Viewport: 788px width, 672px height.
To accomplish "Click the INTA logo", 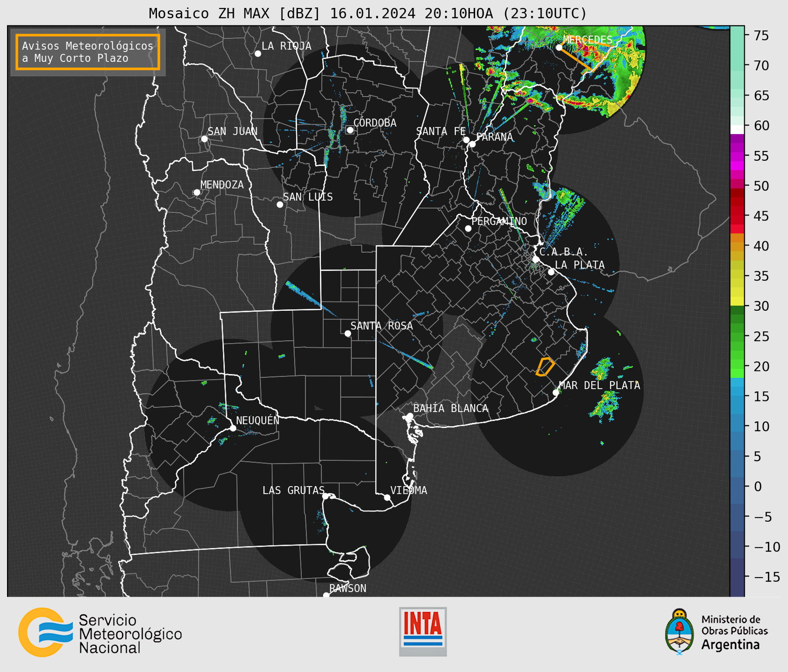I will (x=423, y=631).
